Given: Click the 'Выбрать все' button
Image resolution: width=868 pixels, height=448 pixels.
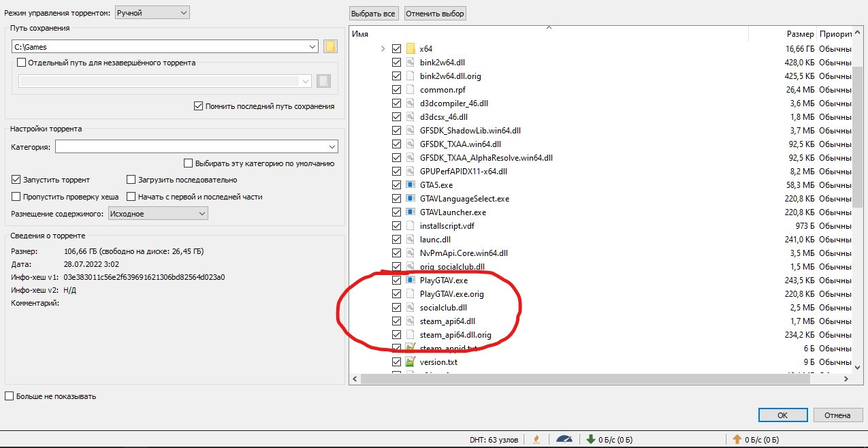Looking at the screenshot, I should (373, 14).
